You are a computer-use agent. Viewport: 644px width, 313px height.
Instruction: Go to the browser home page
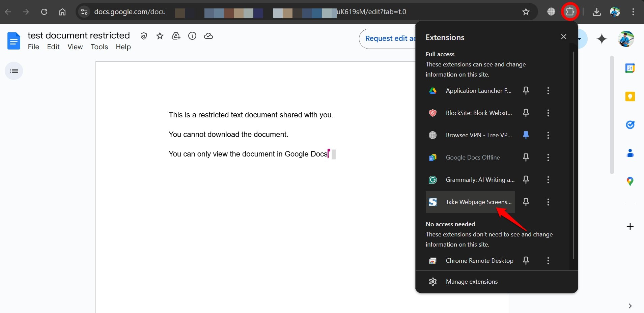62,12
